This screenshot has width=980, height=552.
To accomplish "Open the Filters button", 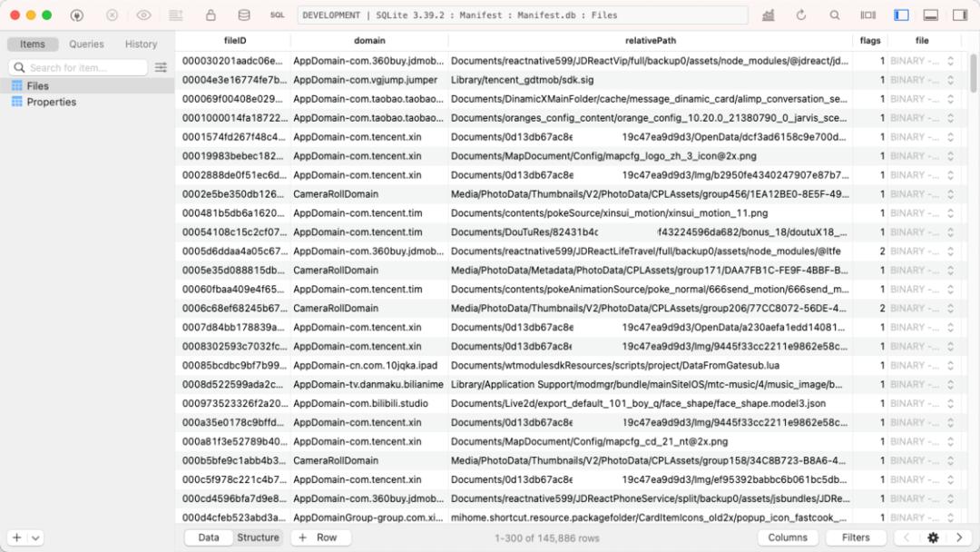I will click(x=856, y=537).
